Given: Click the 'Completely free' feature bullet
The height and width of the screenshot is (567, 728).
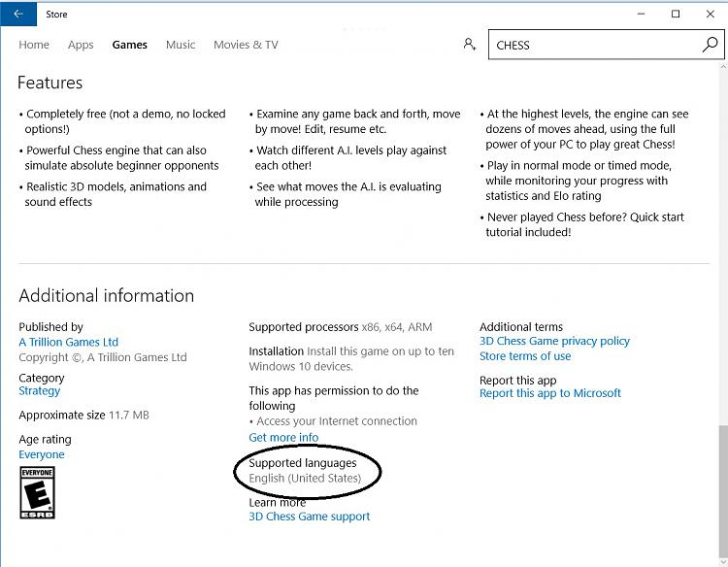Looking at the screenshot, I should pos(122,121).
